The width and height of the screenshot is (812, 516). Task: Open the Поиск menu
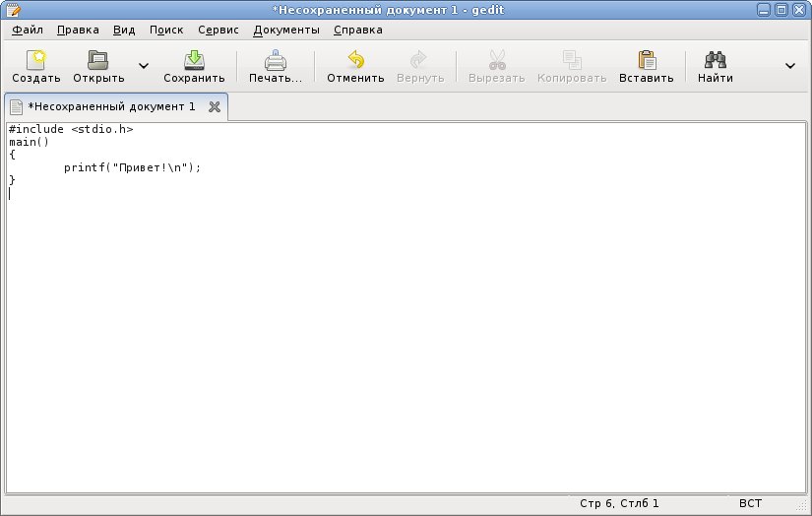(166, 31)
